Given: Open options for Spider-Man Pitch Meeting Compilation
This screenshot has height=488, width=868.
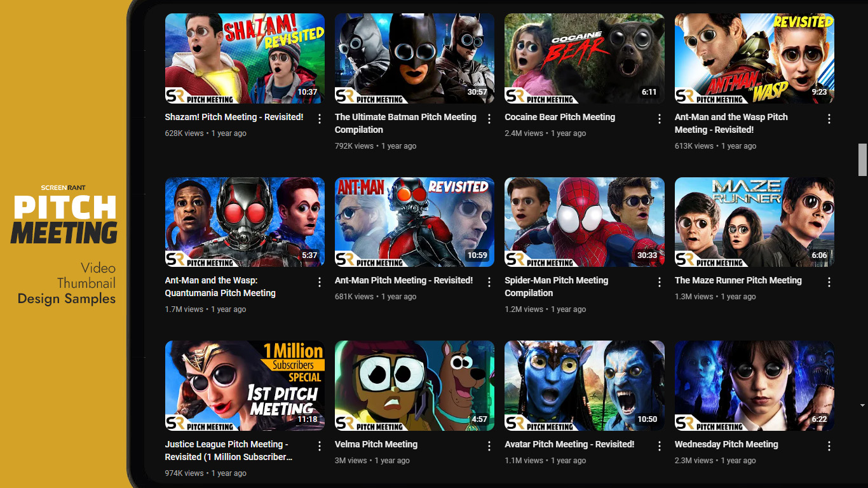Looking at the screenshot, I should 660,282.
